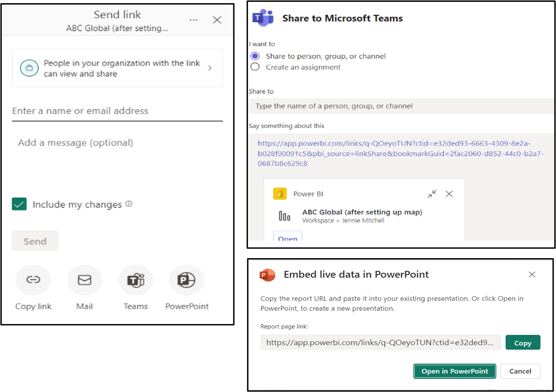Click 'ABC Global (after setting up map)' title
This screenshot has width=556, height=392.
tap(362, 212)
